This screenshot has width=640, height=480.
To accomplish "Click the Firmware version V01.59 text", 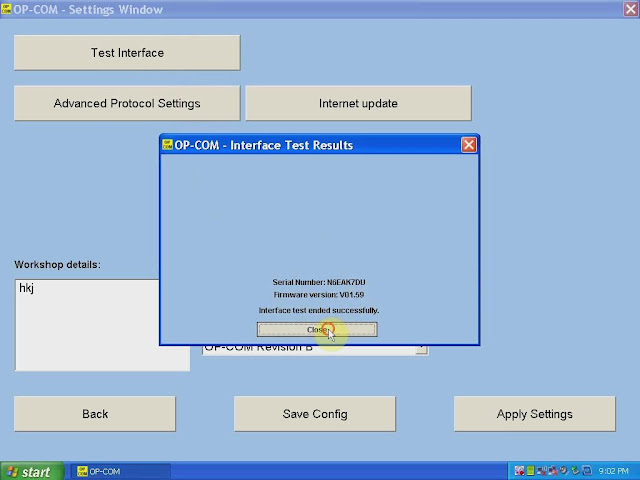I will coord(319,295).
